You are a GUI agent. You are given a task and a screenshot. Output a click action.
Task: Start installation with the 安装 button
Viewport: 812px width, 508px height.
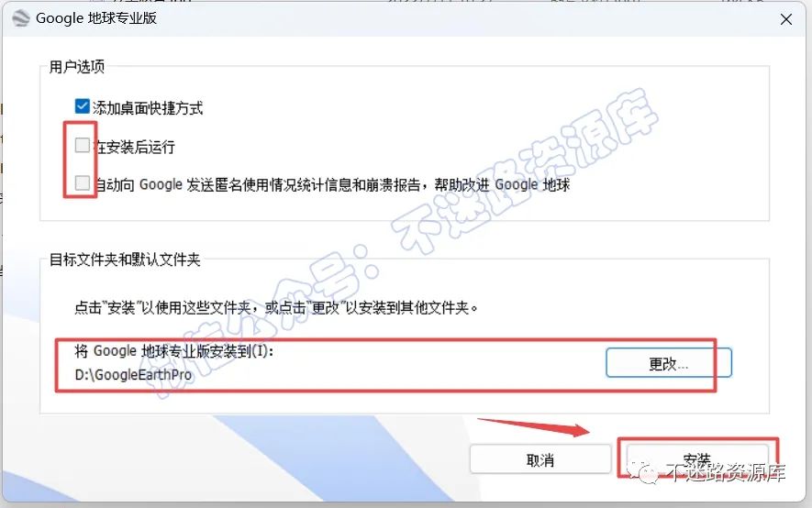[697, 458]
